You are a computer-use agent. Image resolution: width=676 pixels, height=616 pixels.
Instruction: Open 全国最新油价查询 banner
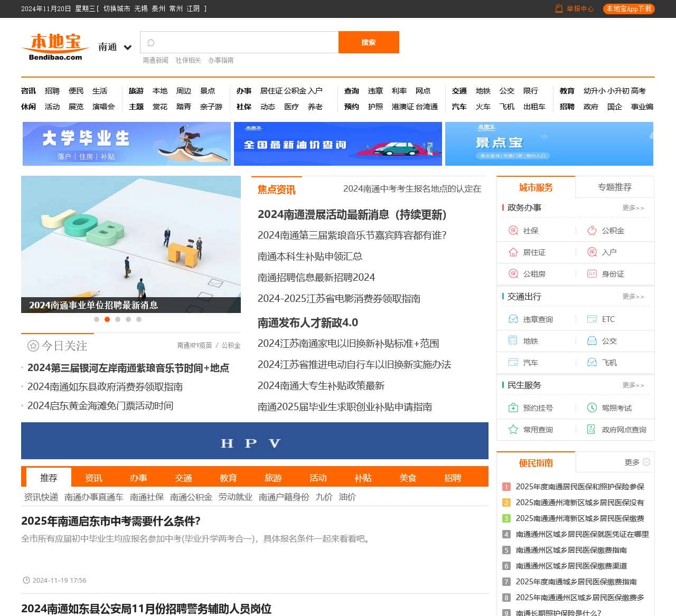pyautogui.click(x=338, y=144)
